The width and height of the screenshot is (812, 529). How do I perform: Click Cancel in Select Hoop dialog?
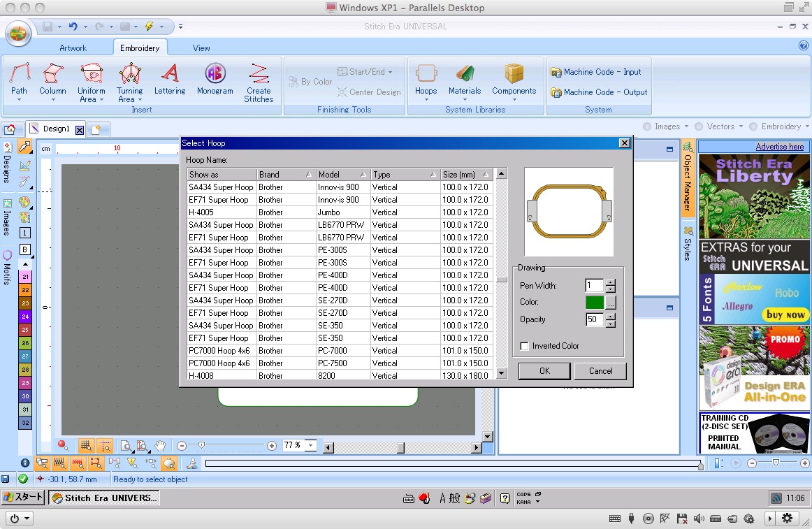(x=600, y=371)
